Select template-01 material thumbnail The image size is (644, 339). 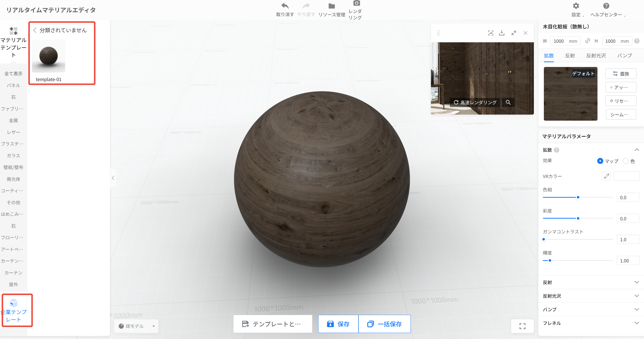pyautogui.click(x=49, y=56)
